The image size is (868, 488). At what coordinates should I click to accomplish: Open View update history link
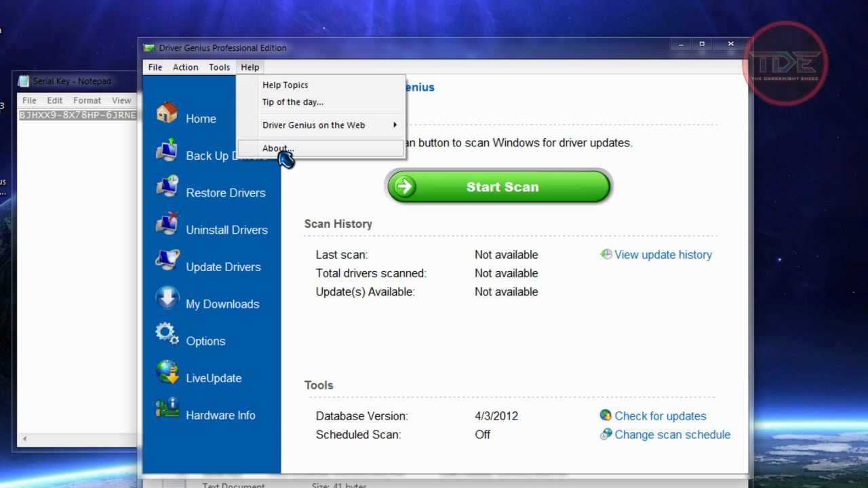click(663, 255)
